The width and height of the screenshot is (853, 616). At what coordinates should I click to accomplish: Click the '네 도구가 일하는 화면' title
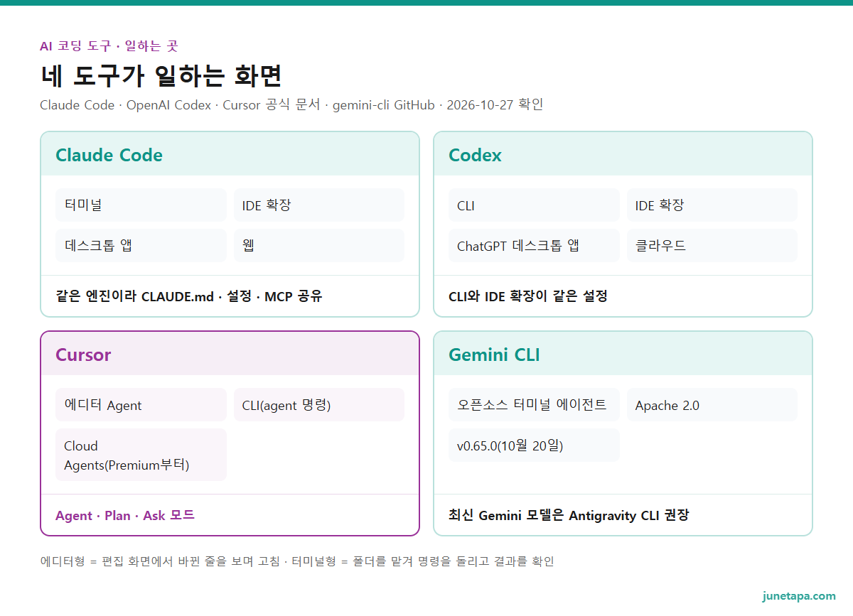click(x=161, y=75)
